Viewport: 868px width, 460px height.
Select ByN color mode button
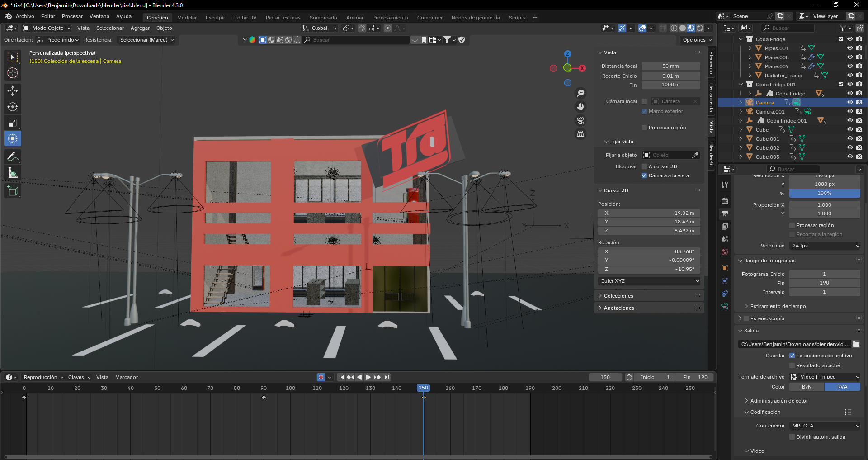[807, 387]
